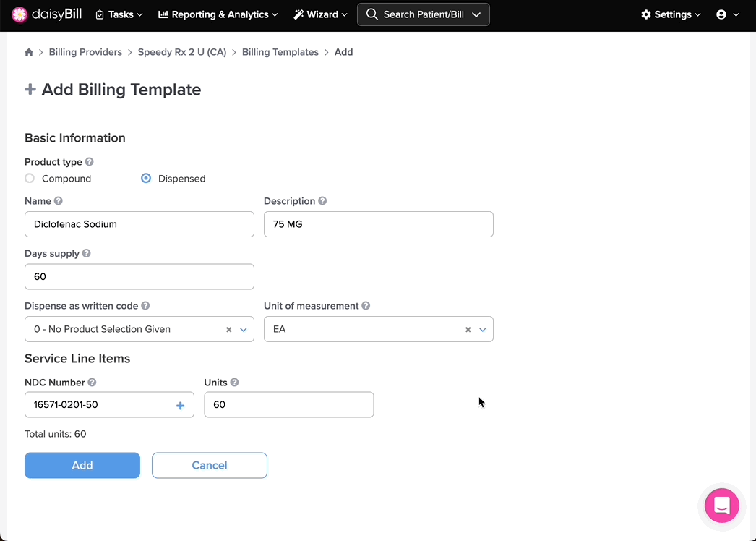The width and height of the screenshot is (756, 541).
Task: Open the Settings menu
Action: pos(671,14)
